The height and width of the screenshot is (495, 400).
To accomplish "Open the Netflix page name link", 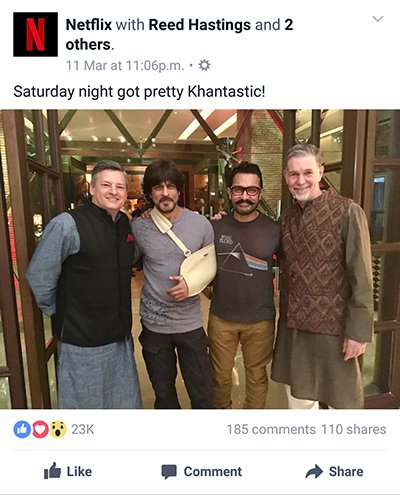I will coord(89,25).
